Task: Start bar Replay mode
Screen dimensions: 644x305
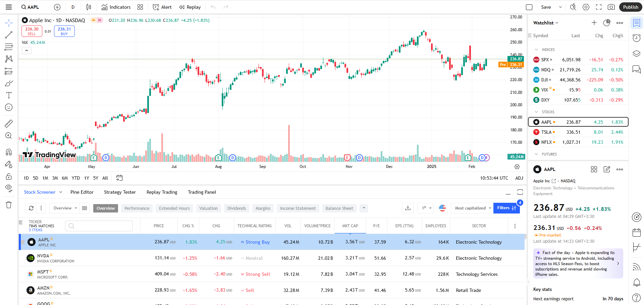Action: coord(190,7)
